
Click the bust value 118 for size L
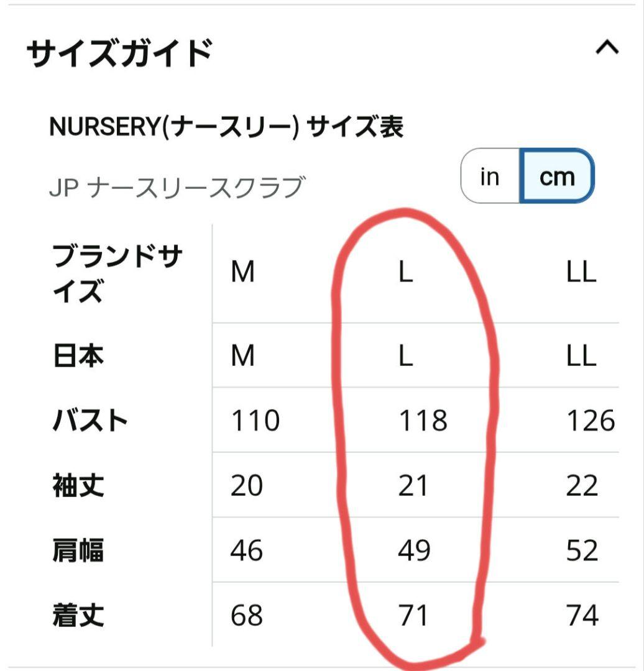pyautogui.click(x=423, y=420)
